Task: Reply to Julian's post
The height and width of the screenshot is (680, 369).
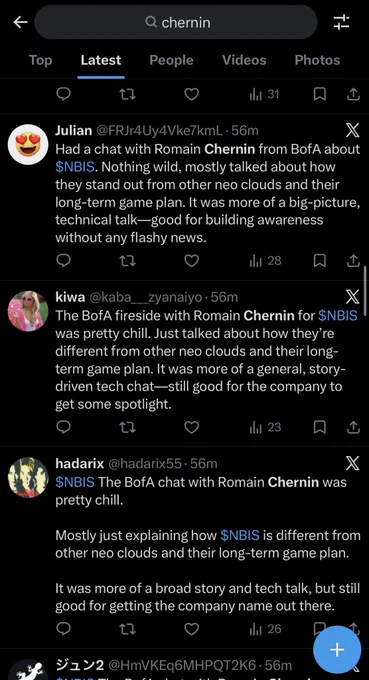Action: click(x=64, y=261)
